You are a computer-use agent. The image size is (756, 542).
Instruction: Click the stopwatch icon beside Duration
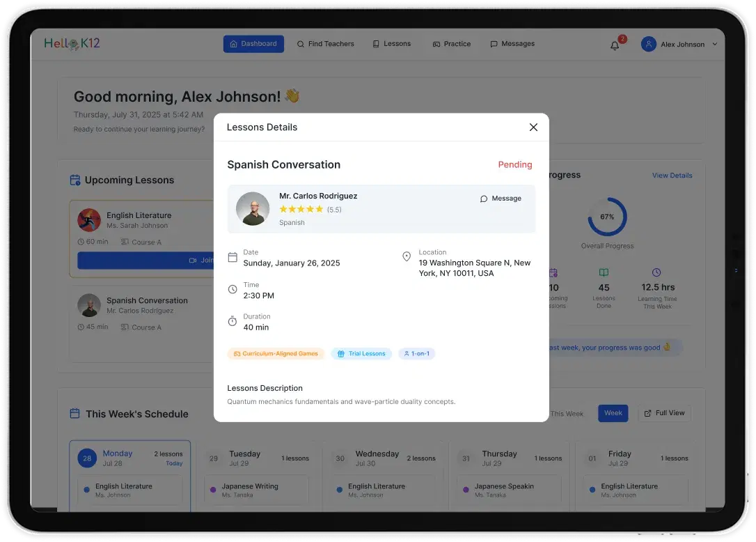233,321
